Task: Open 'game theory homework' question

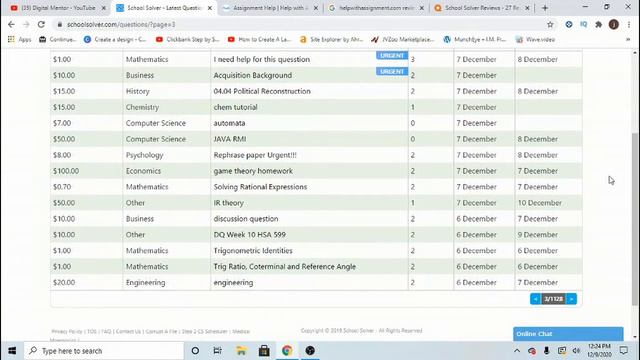Action: coord(253,171)
